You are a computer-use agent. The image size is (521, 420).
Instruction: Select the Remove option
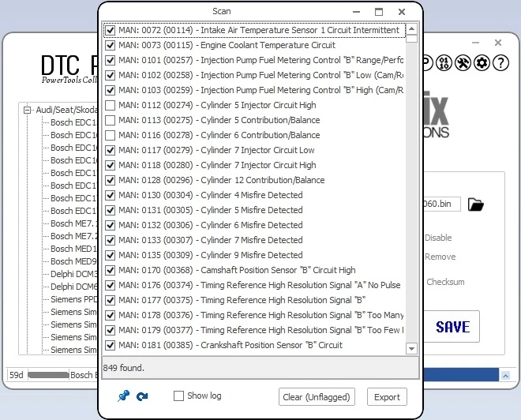point(440,257)
